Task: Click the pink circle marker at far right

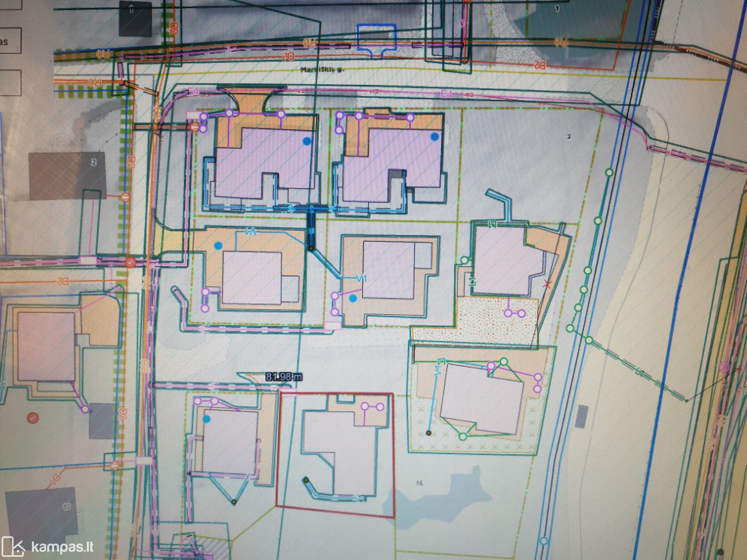Action: tap(724, 367)
